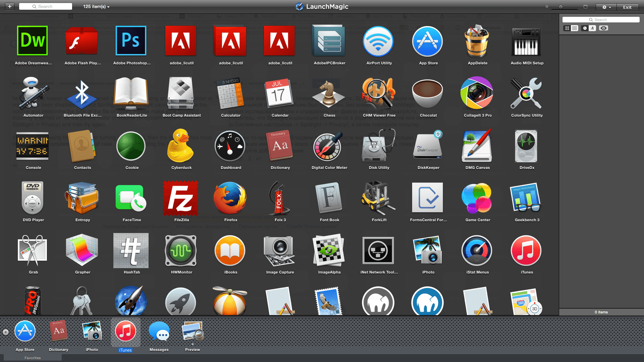Launch the Cookie app
This screenshot has height=362, width=644.
[x=131, y=145]
